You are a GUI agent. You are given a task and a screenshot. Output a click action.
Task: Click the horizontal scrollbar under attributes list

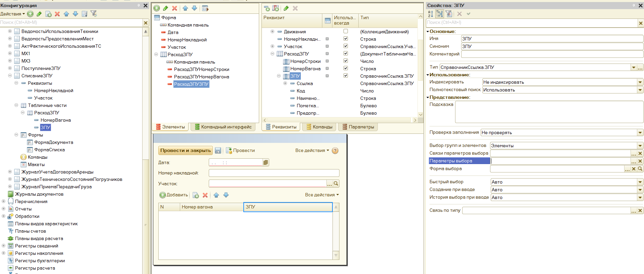[x=339, y=120]
